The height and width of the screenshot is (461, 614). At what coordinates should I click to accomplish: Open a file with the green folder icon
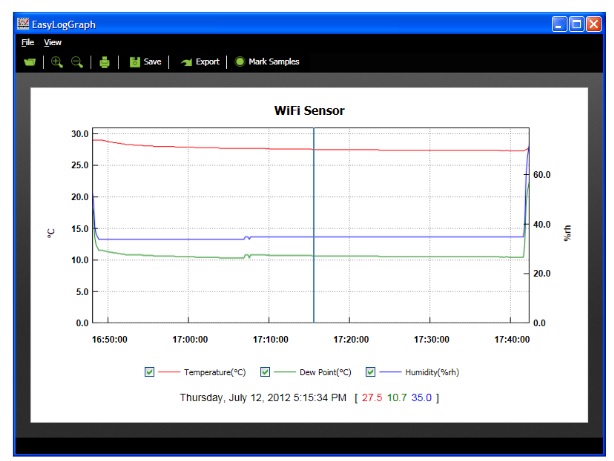pyautogui.click(x=30, y=62)
